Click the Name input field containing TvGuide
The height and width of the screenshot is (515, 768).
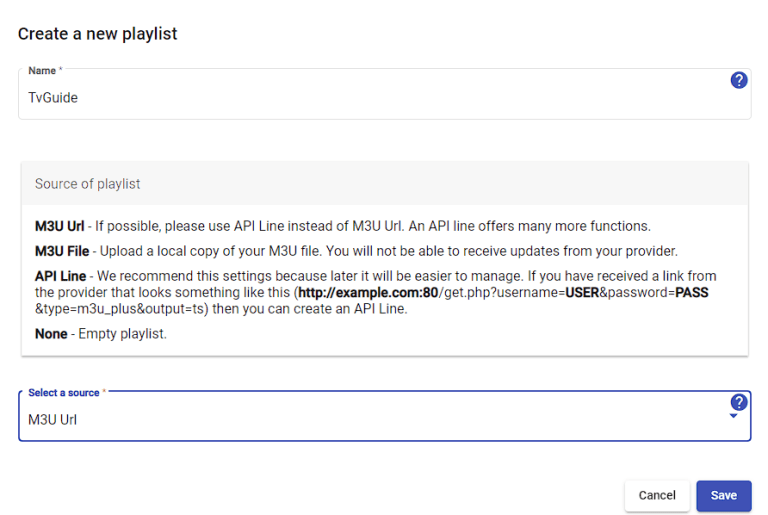370,98
